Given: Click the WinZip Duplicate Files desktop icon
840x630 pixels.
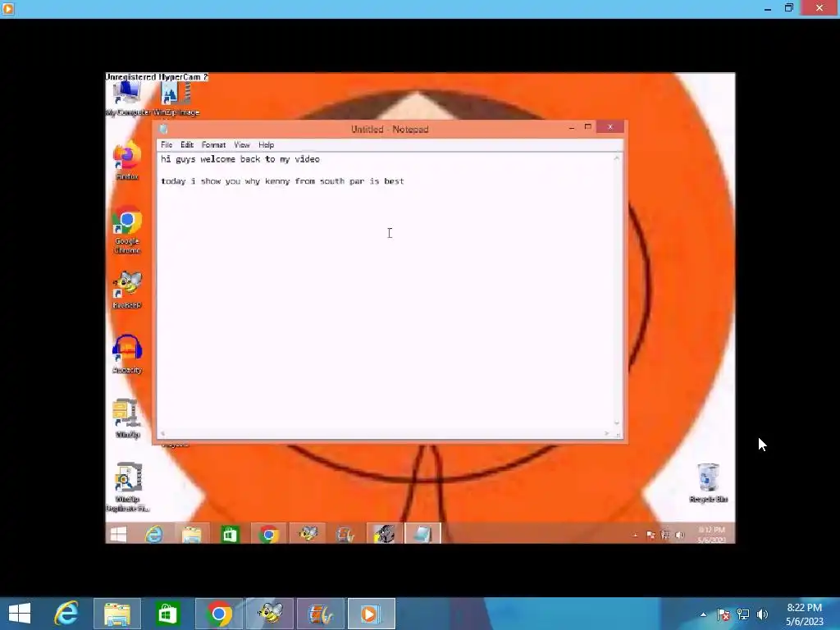Looking at the screenshot, I should pyautogui.click(x=127, y=487).
